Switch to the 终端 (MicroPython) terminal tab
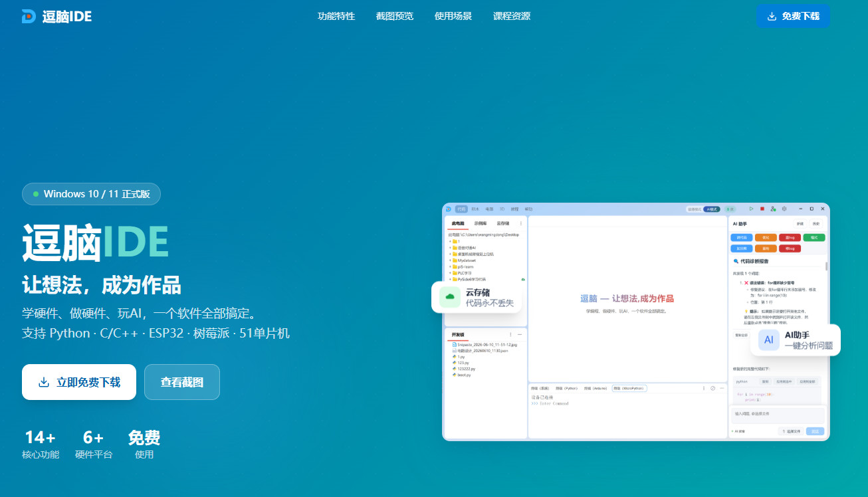This screenshot has height=497, width=868. point(629,388)
